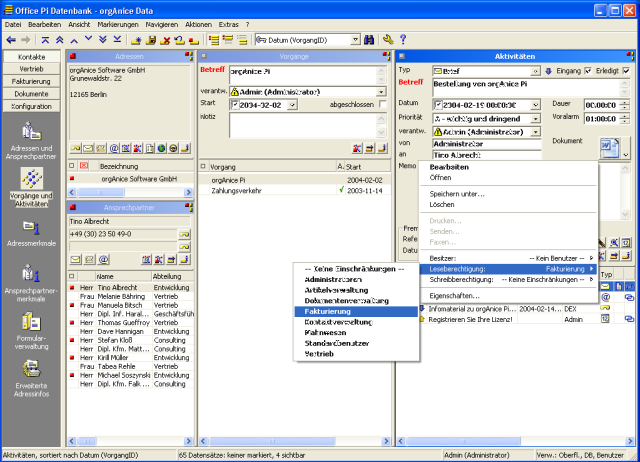Click the forward arrow in toolbar

[26, 40]
